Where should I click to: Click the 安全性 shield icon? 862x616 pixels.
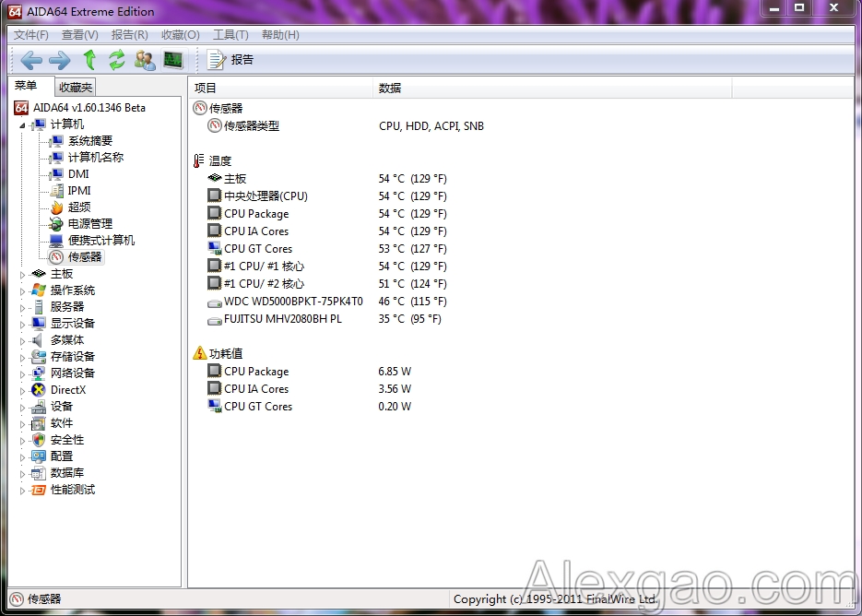tap(39, 440)
